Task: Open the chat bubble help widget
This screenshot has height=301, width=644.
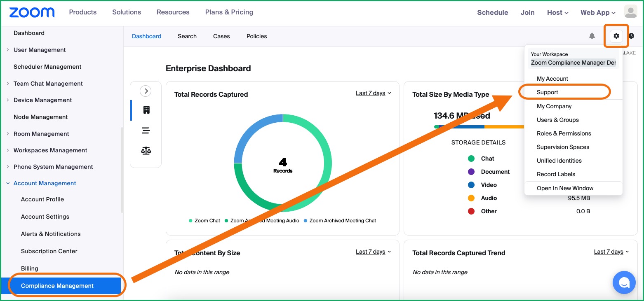Action: (x=624, y=282)
